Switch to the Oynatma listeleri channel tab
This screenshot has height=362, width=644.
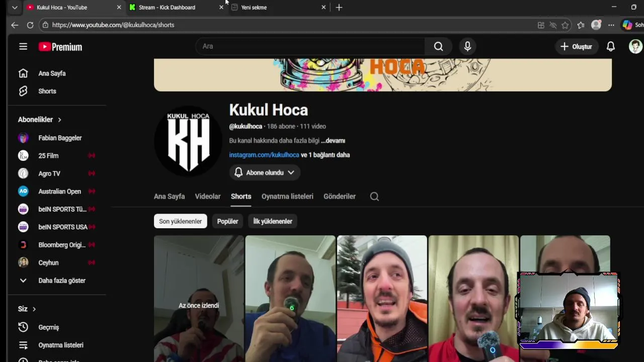point(287,197)
